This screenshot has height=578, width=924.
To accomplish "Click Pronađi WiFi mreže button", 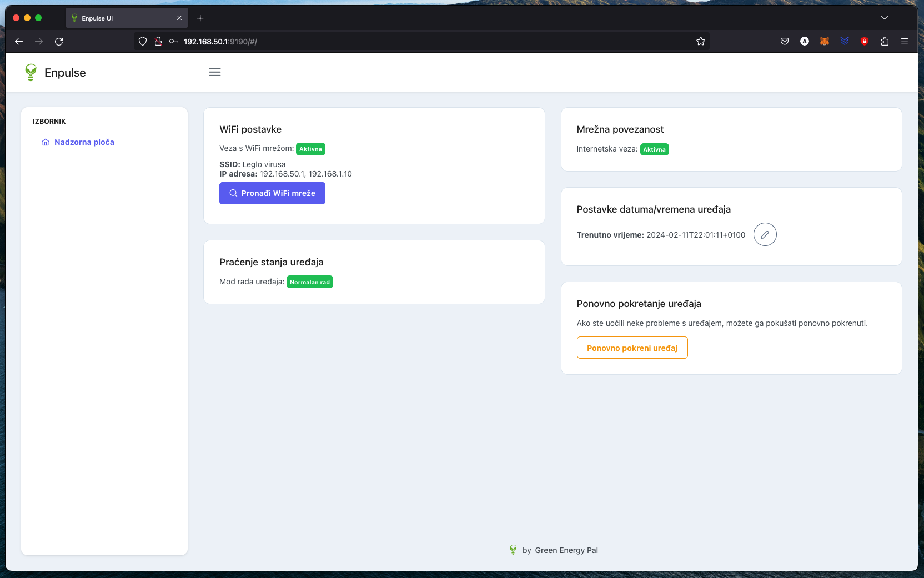I will [x=272, y=193].
